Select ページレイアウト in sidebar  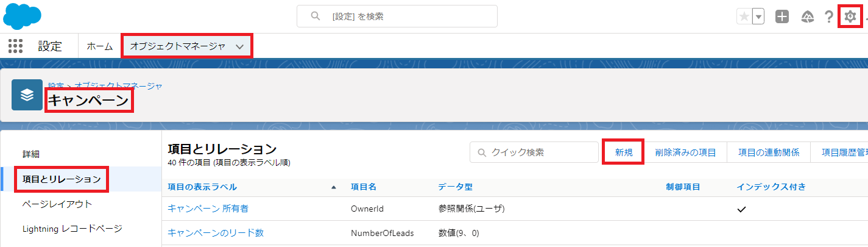point(57,204)
